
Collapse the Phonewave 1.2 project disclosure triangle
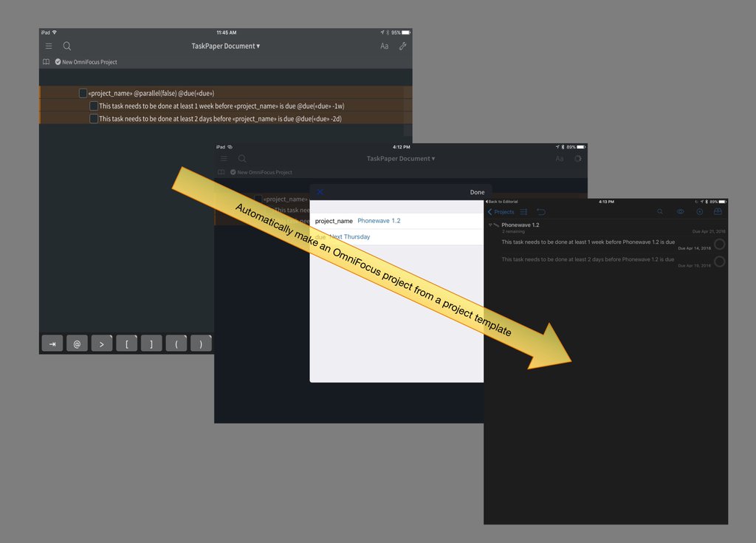(x=490, y=225)
